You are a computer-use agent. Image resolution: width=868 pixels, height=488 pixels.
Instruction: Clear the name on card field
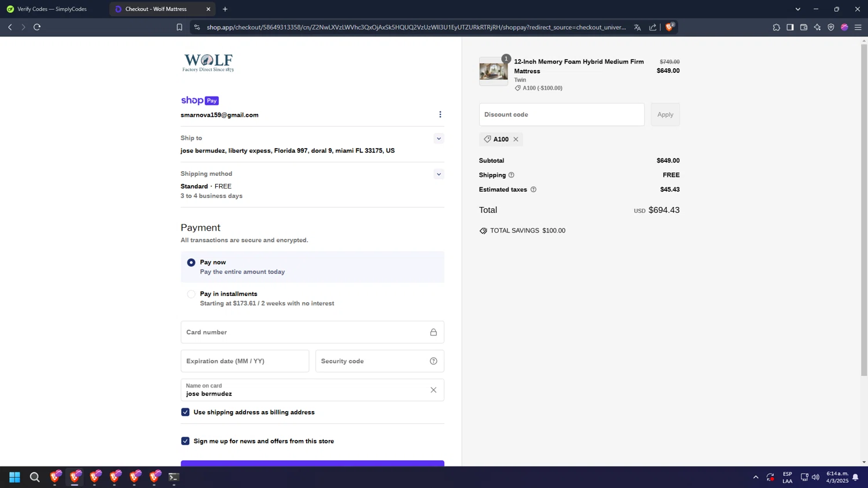(433, 390)
